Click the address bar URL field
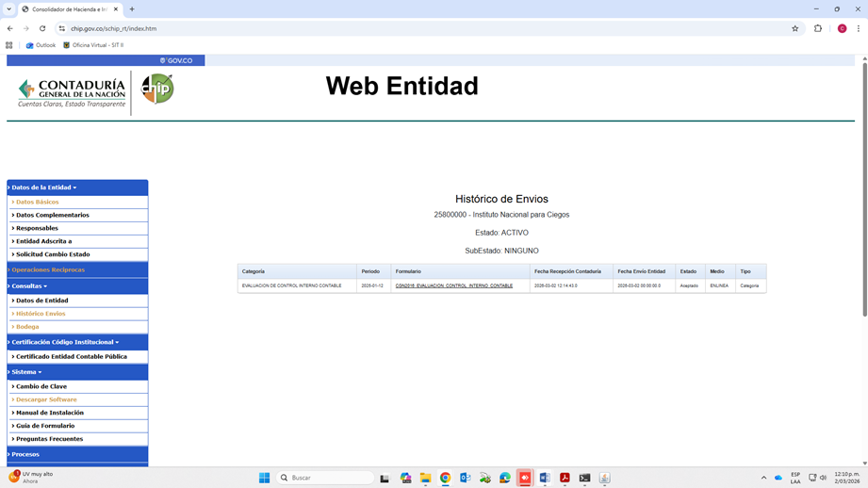868x488 pixels. (x=426, y=28)
